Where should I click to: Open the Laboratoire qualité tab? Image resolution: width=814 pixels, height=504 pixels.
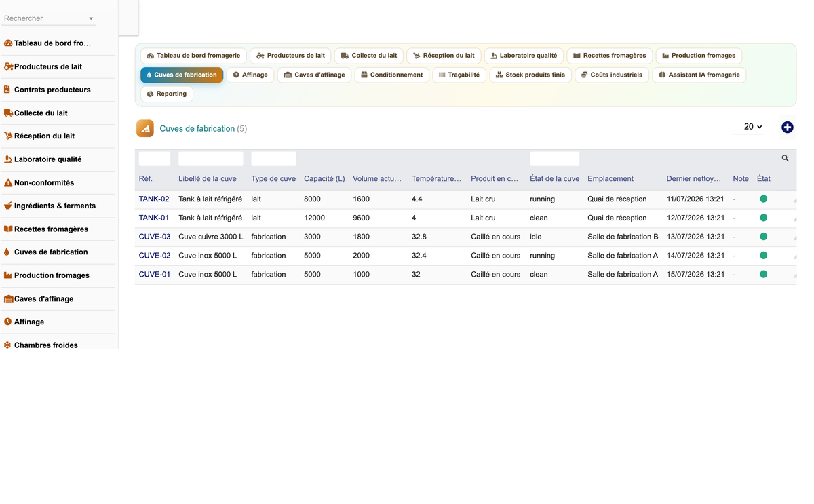pos(524,56)
